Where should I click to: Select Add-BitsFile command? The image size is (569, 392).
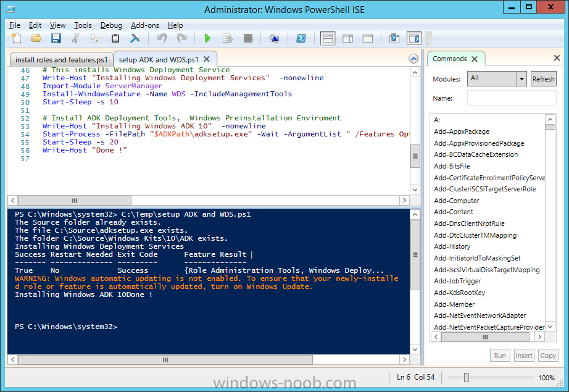pos(452,166)
